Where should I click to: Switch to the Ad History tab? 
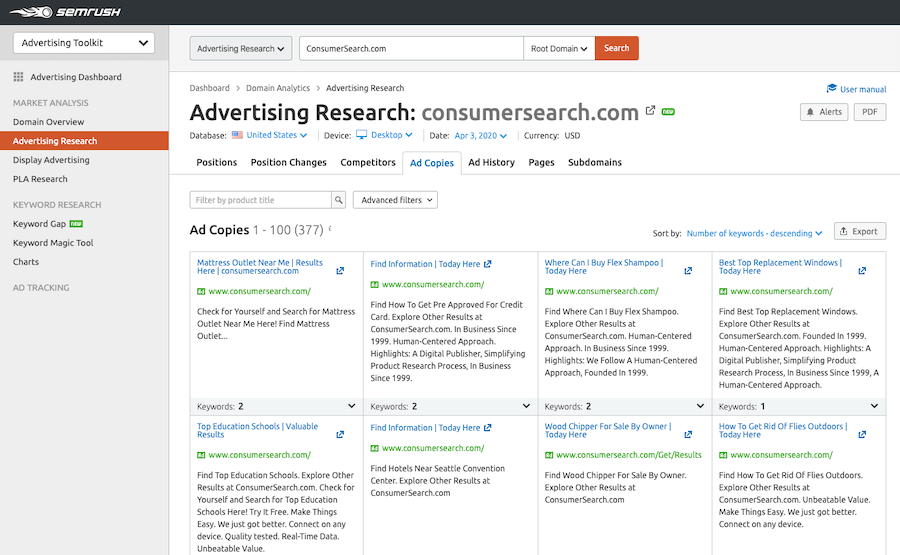click(x=491, y=162)
